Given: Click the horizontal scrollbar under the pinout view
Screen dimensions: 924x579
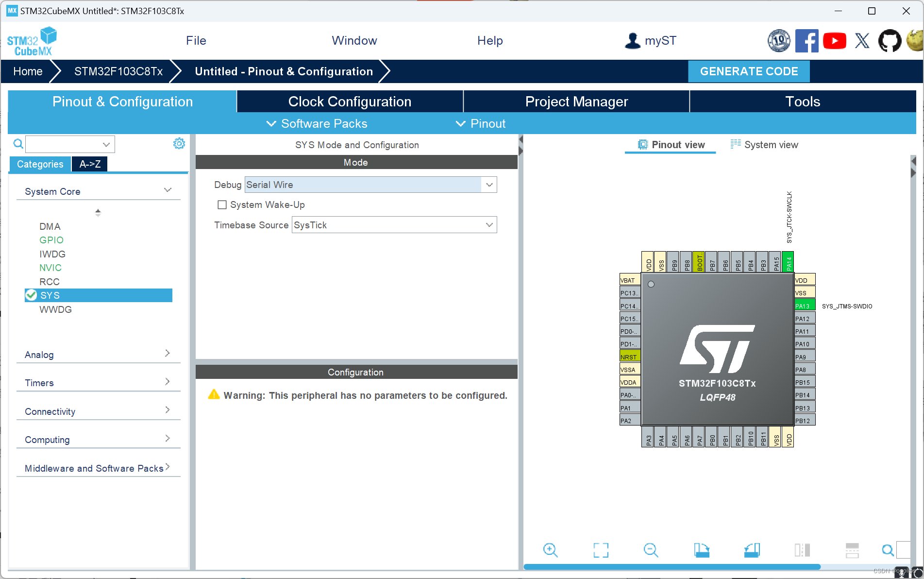Looking at the screenshot, I should tap(672, 566).
